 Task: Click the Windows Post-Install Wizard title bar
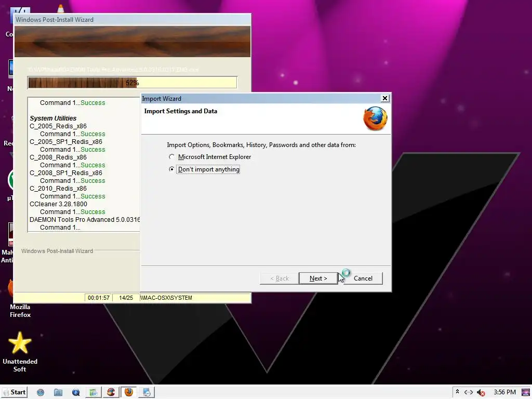pyautogui.click(x=132, y=19)
